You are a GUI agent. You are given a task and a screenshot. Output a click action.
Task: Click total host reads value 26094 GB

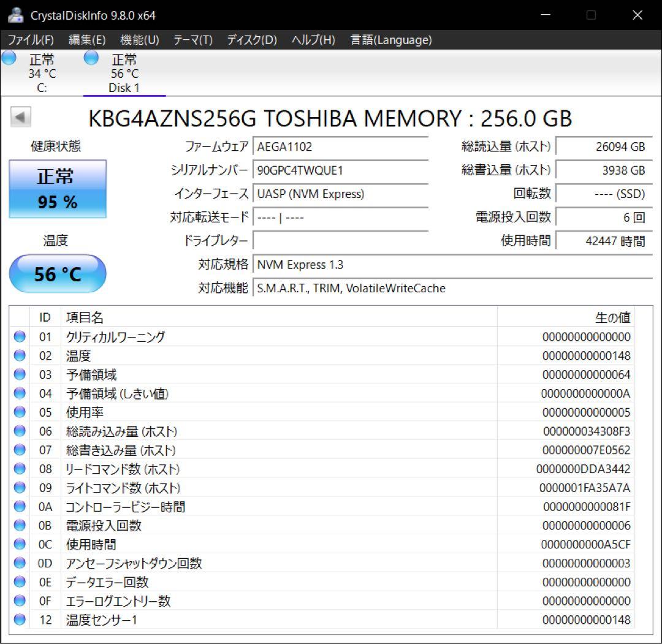point(604,146)
